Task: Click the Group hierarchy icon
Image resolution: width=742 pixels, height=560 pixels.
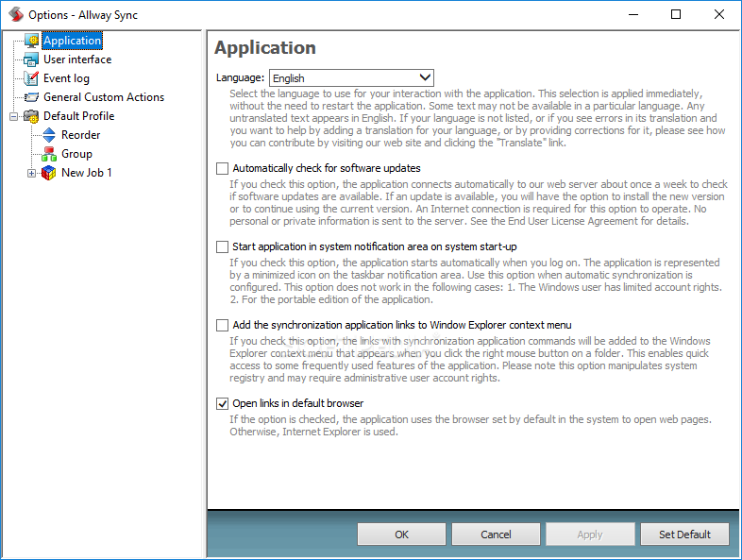Action: 49,154
